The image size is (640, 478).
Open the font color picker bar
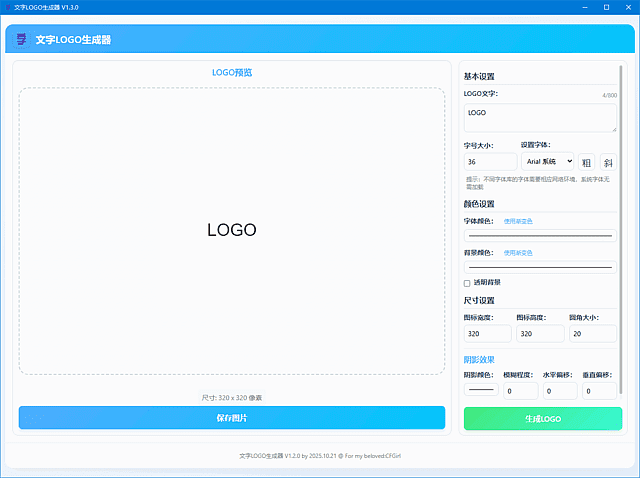[540, 236]
